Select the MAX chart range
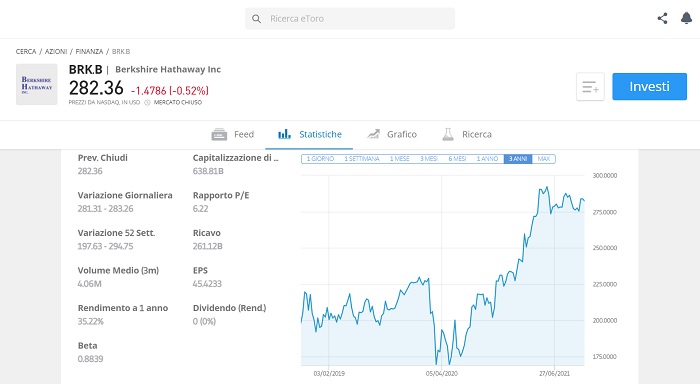This screenshot has width=700, height=384. pyautogui.click(x=544, y=159)
